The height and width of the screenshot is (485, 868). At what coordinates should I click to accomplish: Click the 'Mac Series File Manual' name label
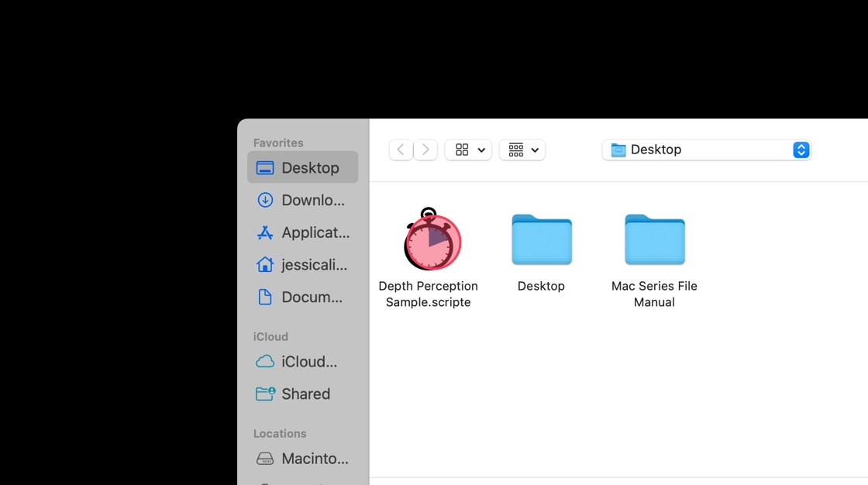(654, 294)
